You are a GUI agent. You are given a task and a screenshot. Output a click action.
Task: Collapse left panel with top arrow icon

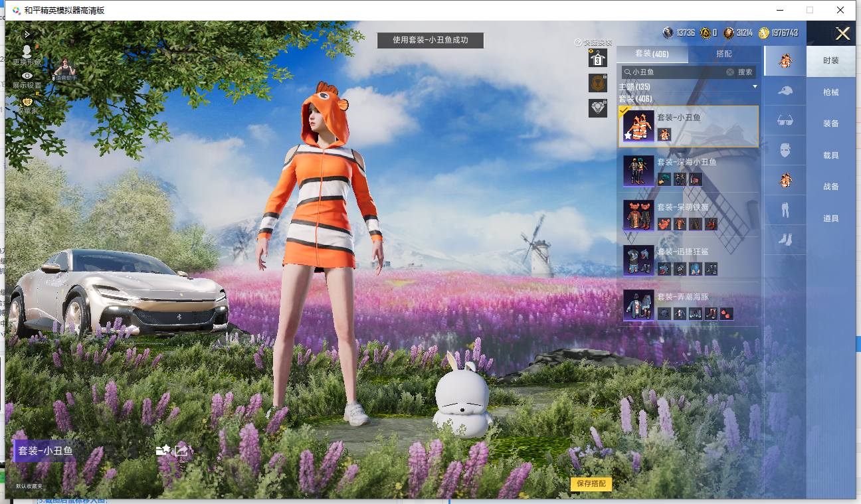pyautogui.click(x=27, y=33)
